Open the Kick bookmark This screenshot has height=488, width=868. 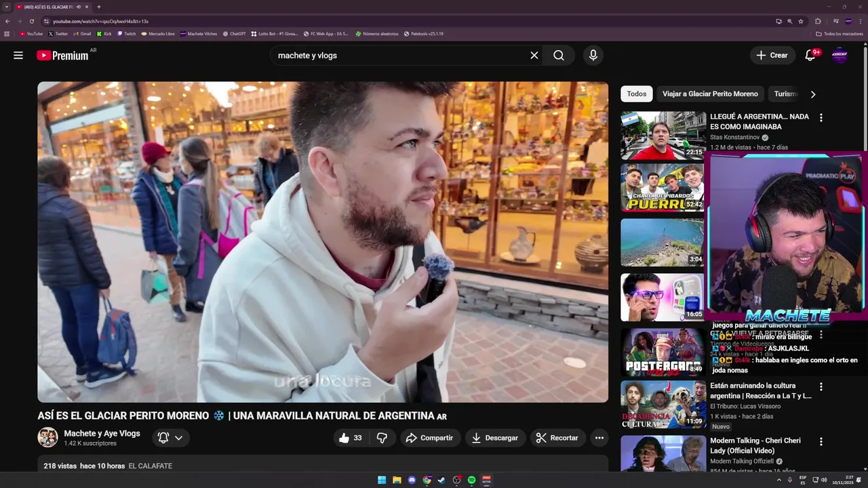point(104,33)
